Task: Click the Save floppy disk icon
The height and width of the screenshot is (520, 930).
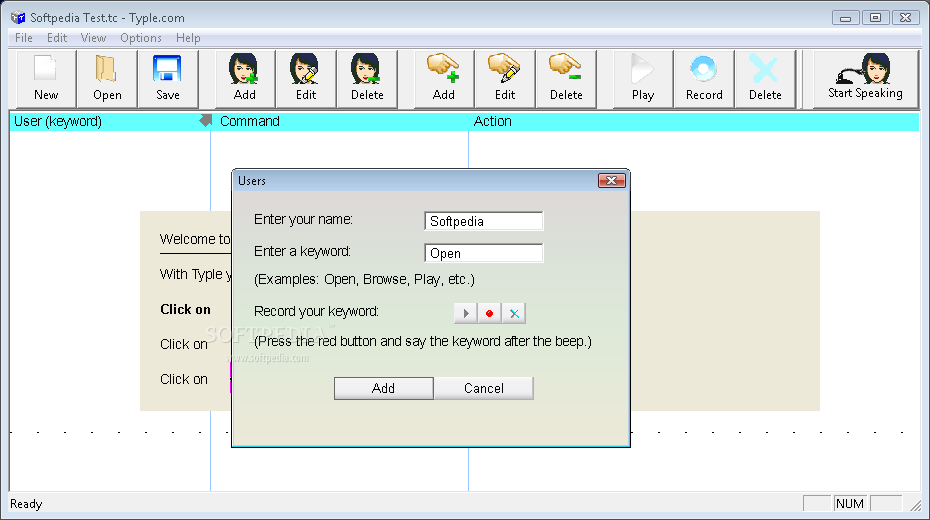Action: point(168,78)
